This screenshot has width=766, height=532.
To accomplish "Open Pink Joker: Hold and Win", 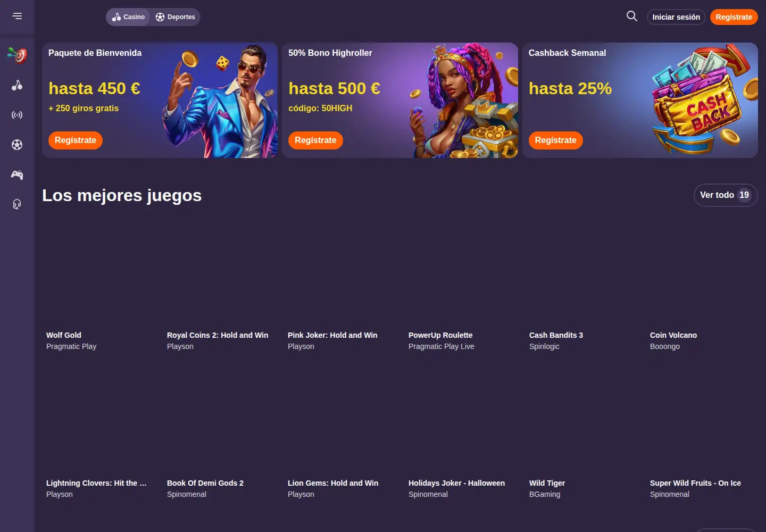I will [x=332, y=335].
